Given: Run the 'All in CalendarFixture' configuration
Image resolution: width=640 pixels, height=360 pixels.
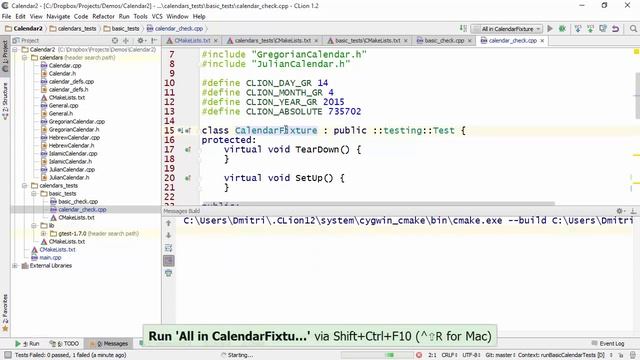Looking at the screenshot, I should (x=550, y=29).
